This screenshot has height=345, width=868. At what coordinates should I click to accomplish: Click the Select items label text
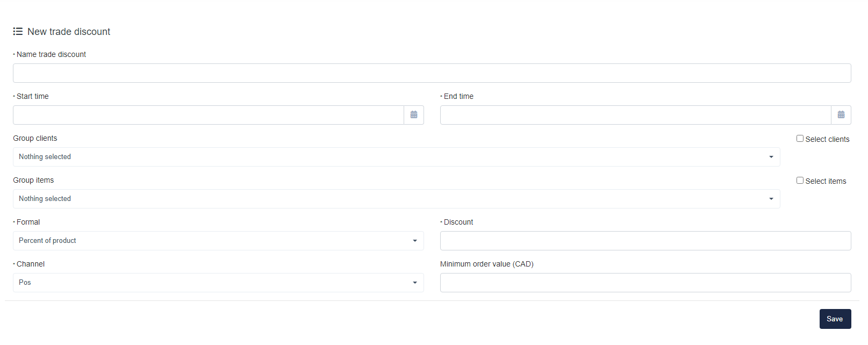pyautogui.click(x=826, y=181)
